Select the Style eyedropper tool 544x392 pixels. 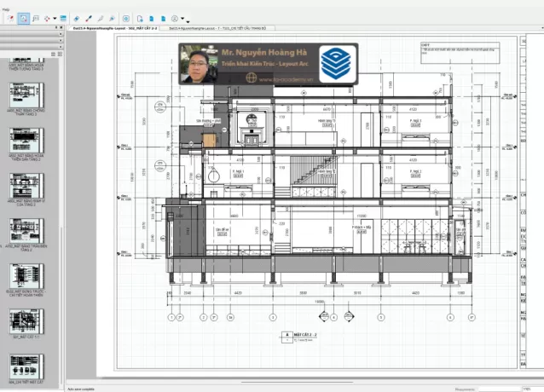tap(89, 19)
